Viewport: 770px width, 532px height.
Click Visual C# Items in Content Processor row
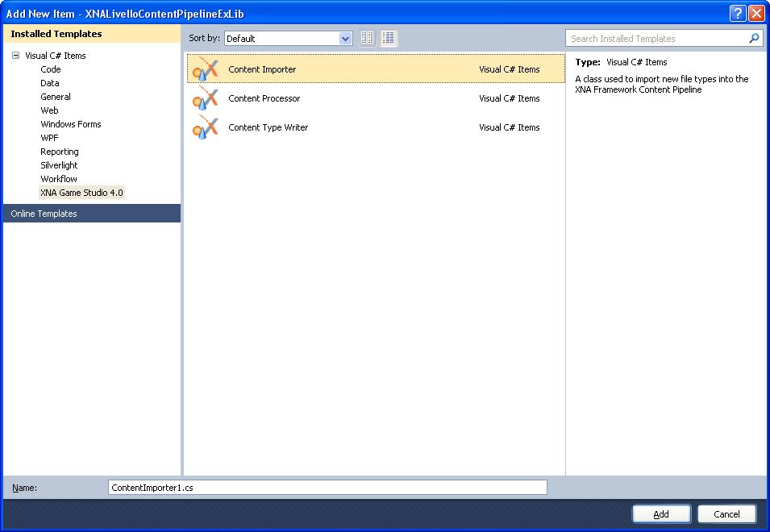(510, 98)
